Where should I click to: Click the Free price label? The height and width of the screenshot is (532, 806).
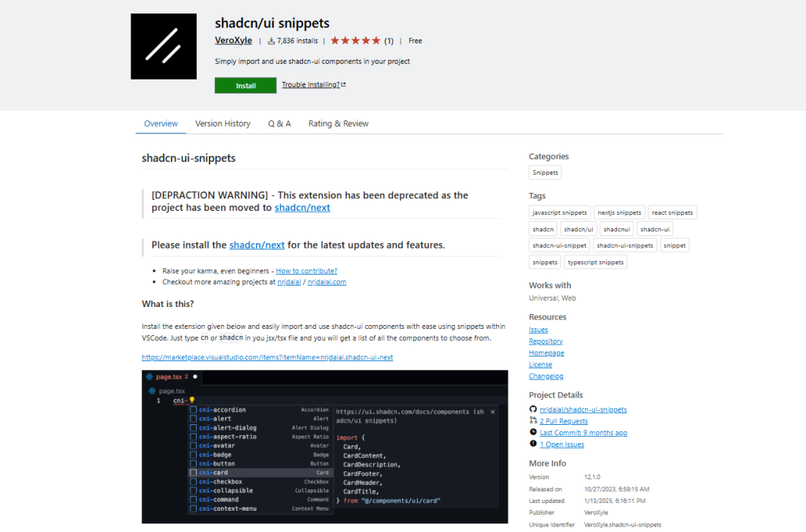[416, 41]
